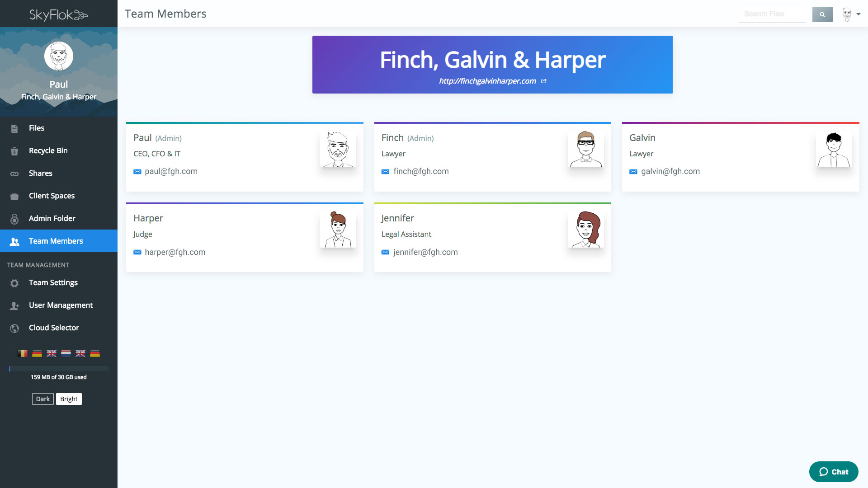
Task: Click the Client Spaces briefcase icon
Action: tap(14, 196)
